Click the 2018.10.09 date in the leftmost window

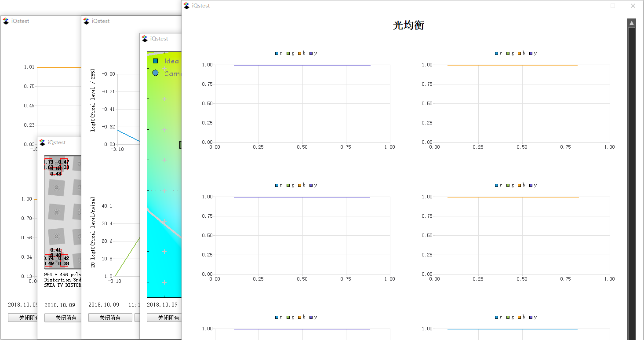click(x=23, y=304)
